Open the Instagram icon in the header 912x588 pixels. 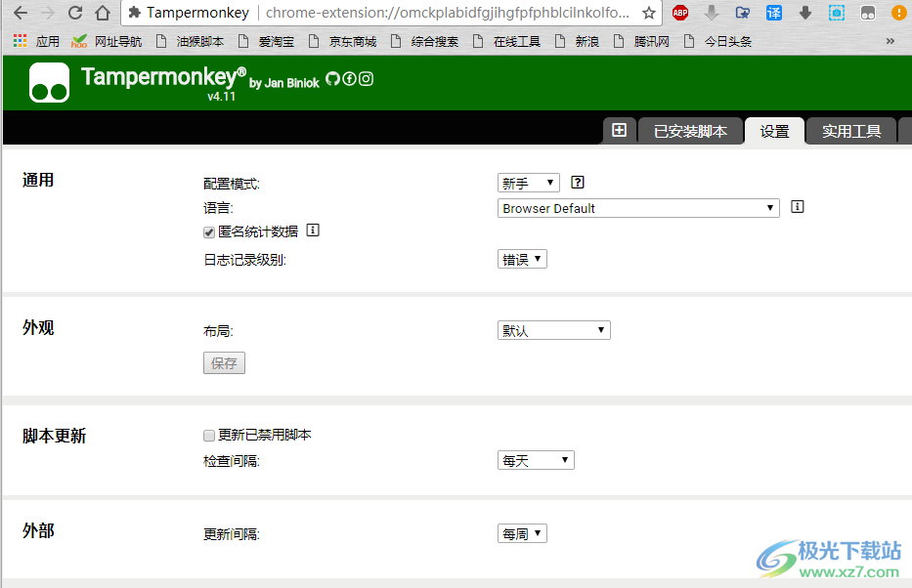365,78
